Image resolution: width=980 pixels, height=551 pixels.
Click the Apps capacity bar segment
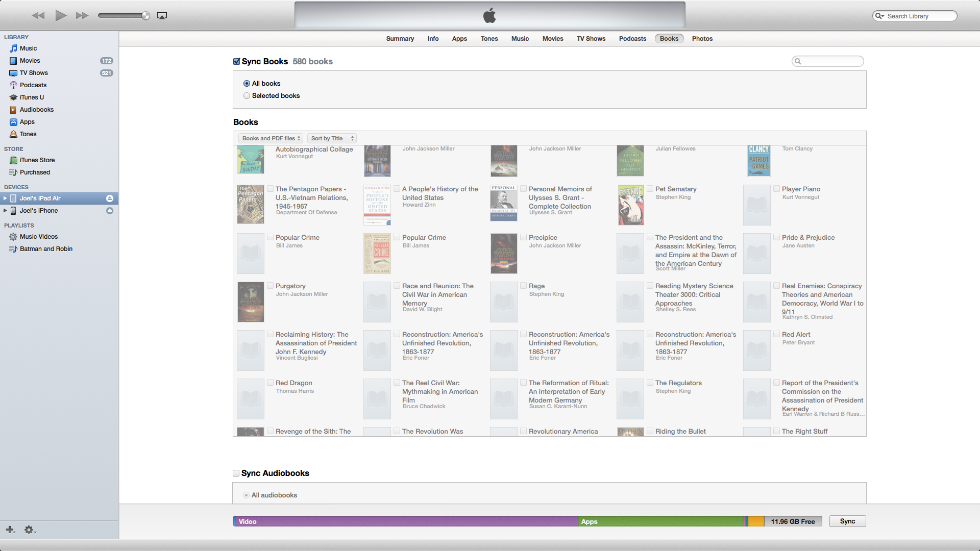pos(660,521)
